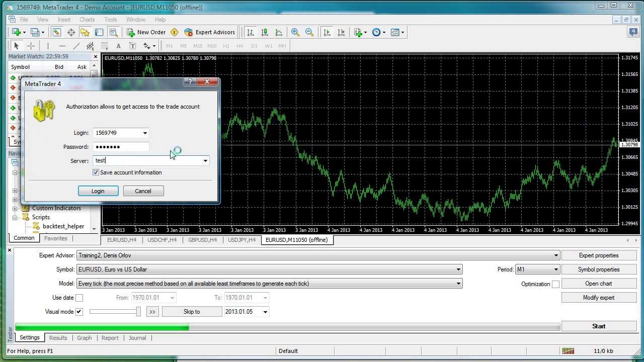Switch chart to bar chart icon
Image resolution: width=644 pixels, height=362 pixels.
click(x=250, y=32)
